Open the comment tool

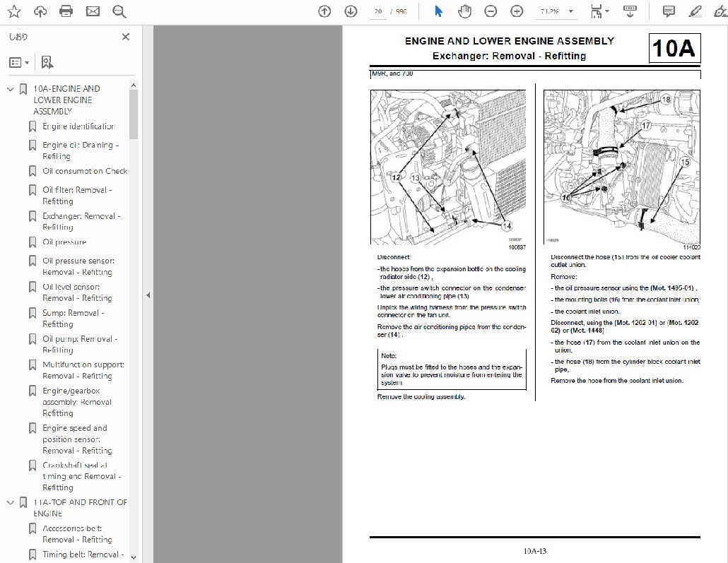pos(669,11)
